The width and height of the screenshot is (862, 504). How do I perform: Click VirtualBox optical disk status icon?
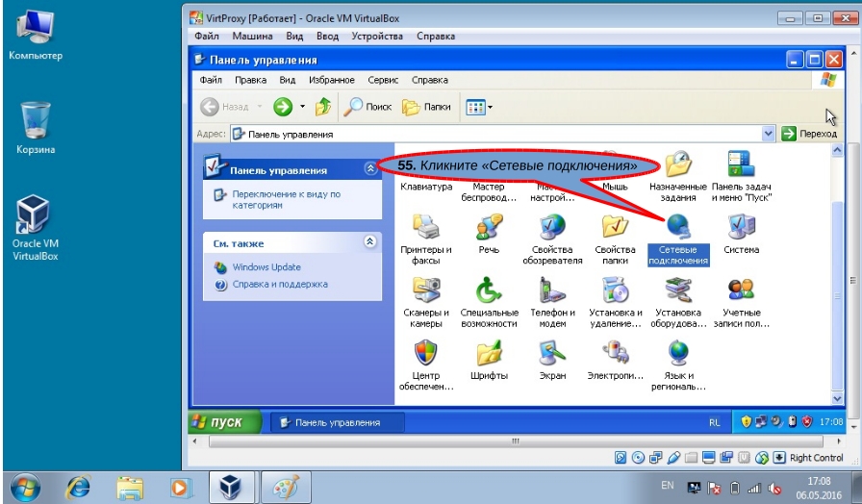coord(638,457)
